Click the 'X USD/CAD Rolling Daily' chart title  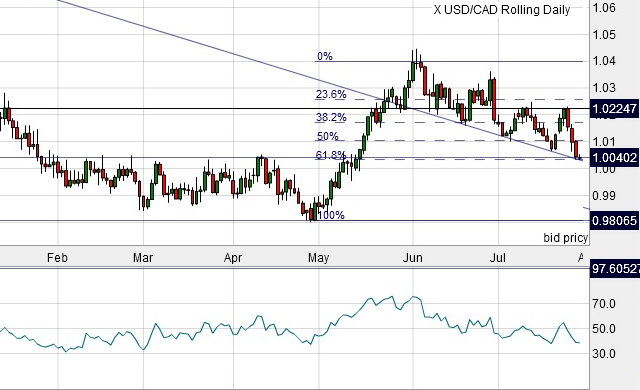click(x=502, y=10)
